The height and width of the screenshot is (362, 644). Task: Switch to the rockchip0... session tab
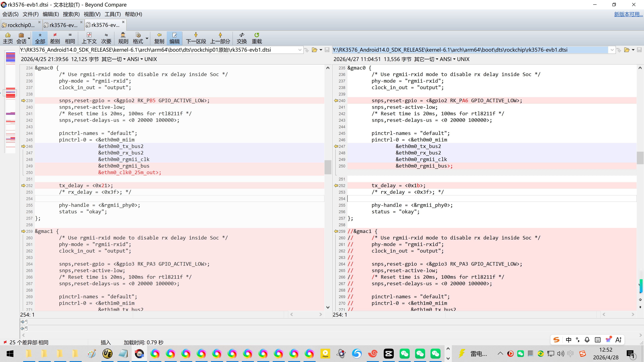(21, 25)
